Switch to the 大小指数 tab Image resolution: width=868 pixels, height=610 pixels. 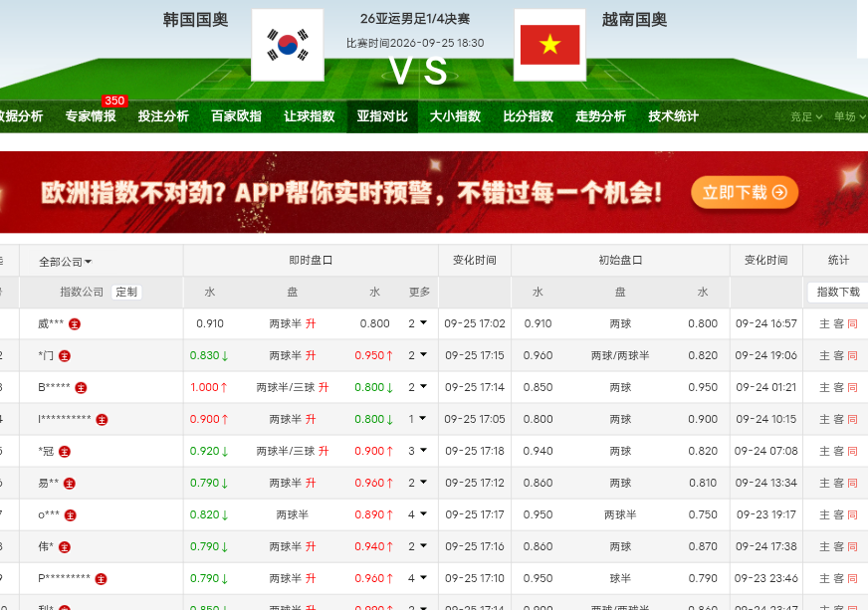[455, 116]
